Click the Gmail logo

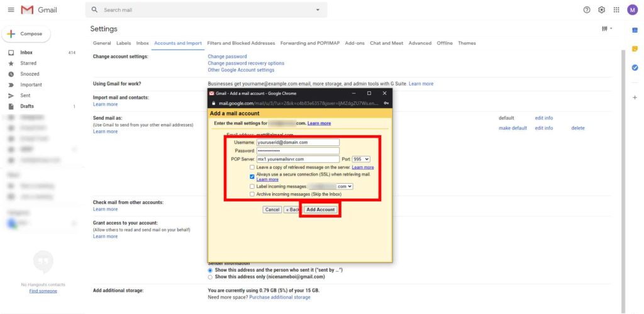[x=39, y=10]
